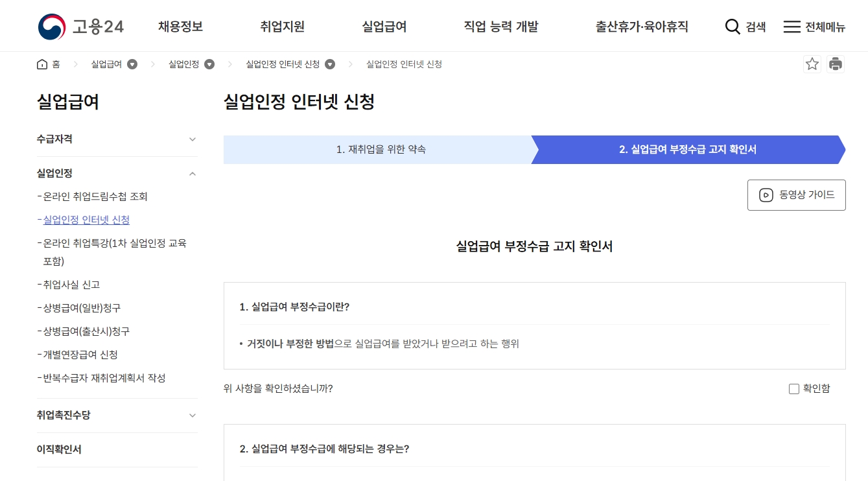868x481 pixels.
Task: Print the page via the printer icon
Action: point(836,64)
